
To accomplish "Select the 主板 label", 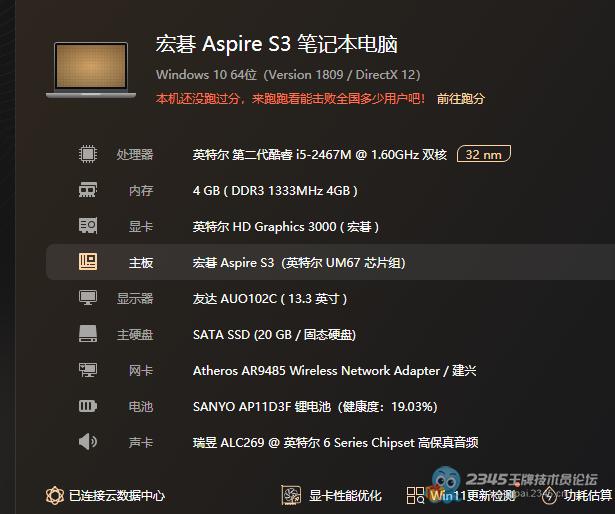I will pos(141,263).
